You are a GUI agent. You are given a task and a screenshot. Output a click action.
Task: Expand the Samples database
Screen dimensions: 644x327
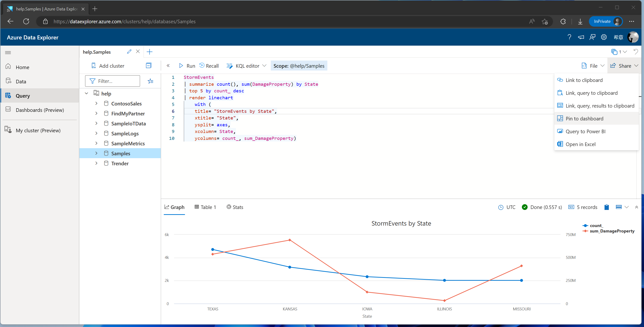[96, 153]
